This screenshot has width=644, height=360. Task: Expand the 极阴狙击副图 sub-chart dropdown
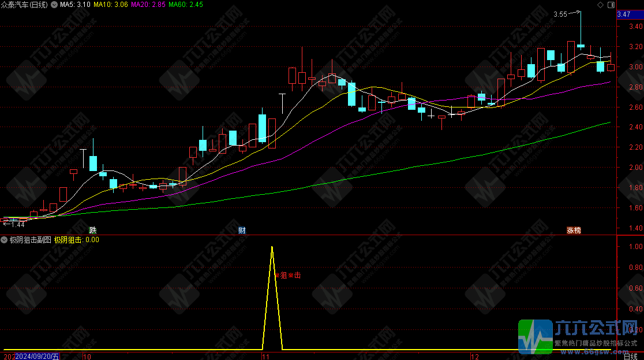(5, 239)
